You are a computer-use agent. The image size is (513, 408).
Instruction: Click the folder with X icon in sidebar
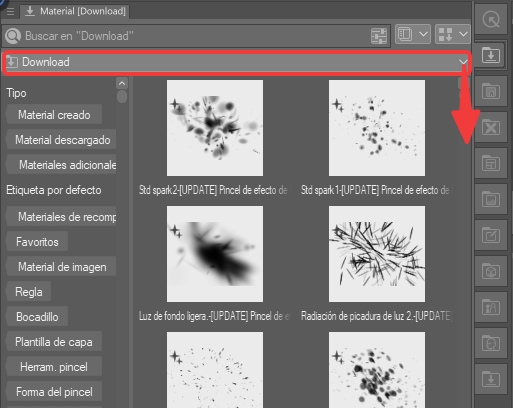coord(491,128)
